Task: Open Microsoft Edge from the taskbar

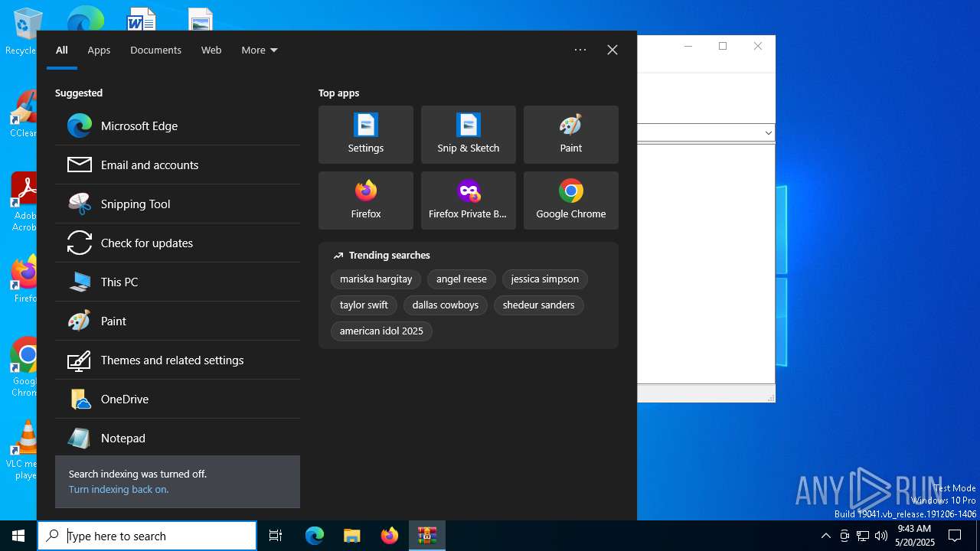Action: (315, 536)
